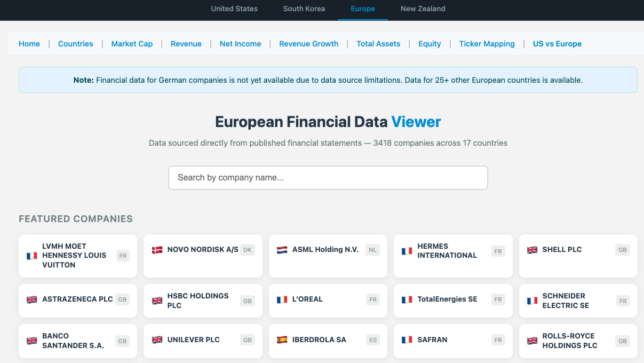Image resolution: width=644 pixels, height=363 pixels.
Task: Click the French flag beside Safran
Action: (407, 340)
